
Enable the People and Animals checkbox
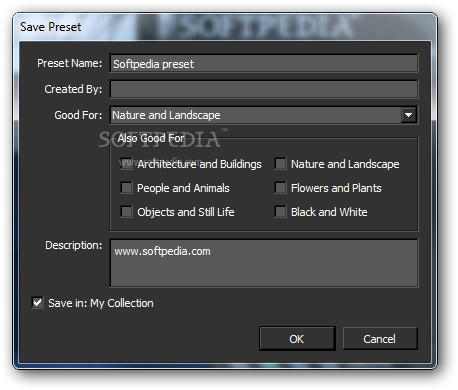pos(126,188)
